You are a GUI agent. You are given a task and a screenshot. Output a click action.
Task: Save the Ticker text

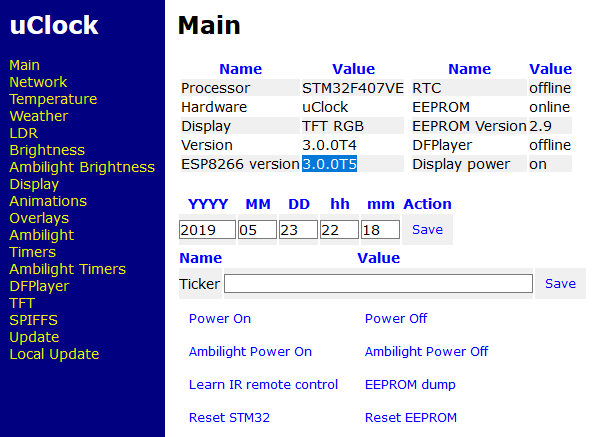[560, 283]
